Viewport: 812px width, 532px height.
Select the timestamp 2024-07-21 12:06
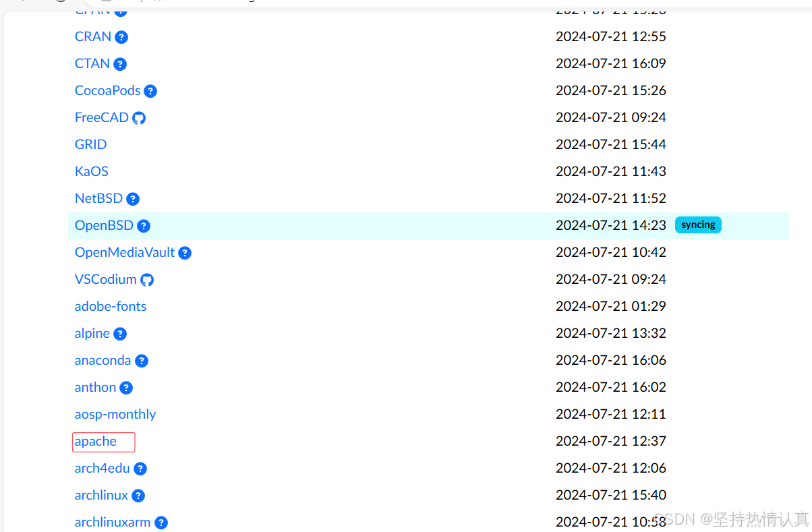611,468
